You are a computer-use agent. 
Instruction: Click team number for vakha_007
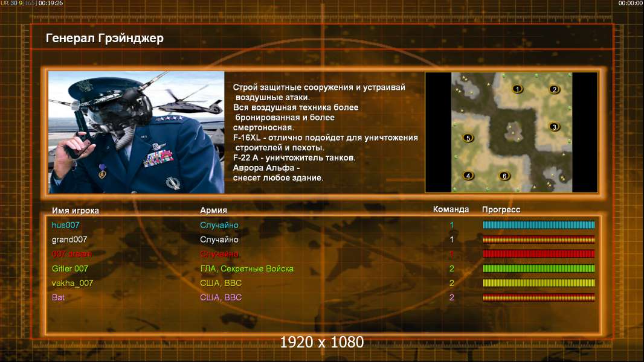pos(452,284)
